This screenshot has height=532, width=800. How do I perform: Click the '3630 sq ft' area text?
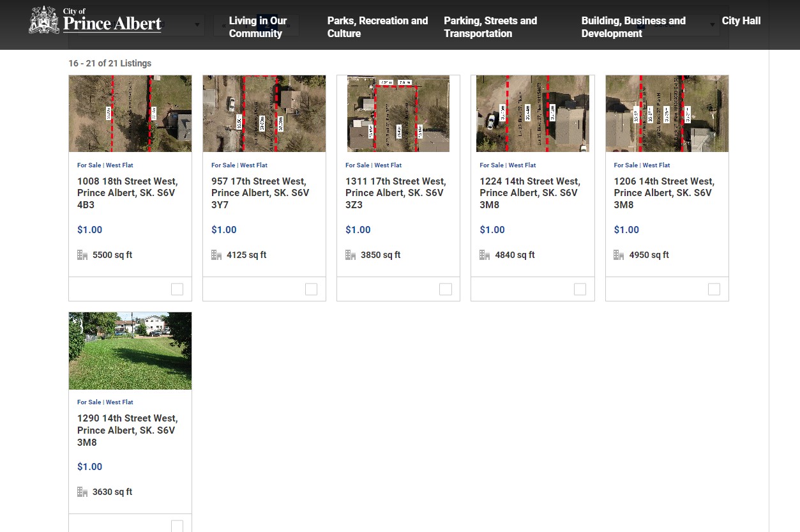click(112, 492)
